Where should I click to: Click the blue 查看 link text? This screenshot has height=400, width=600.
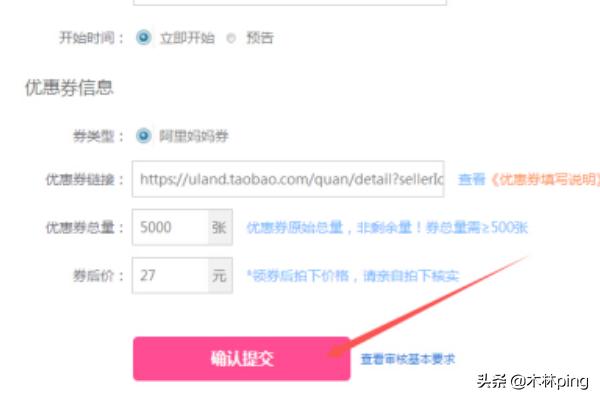pyautogui.click(x=471, y=179)
